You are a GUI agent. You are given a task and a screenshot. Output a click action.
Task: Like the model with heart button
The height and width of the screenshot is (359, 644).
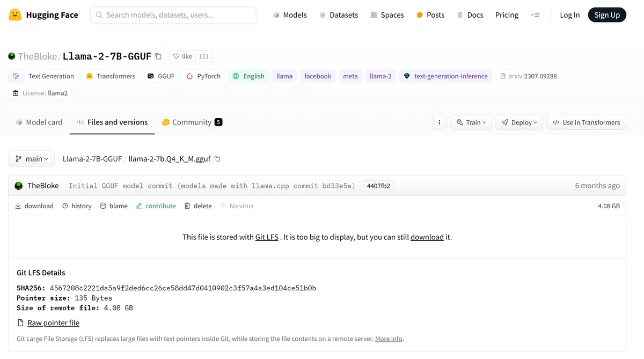click(x=182, y=56)
